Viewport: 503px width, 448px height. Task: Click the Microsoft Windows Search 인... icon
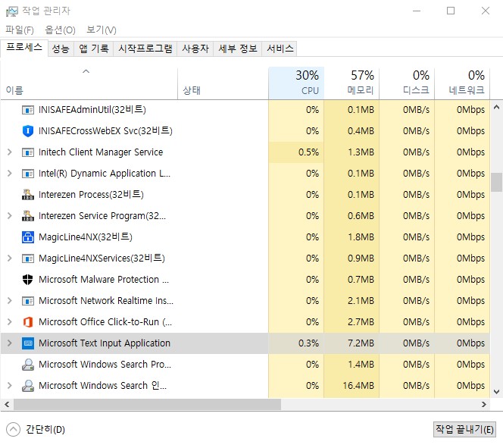point(28,386)
